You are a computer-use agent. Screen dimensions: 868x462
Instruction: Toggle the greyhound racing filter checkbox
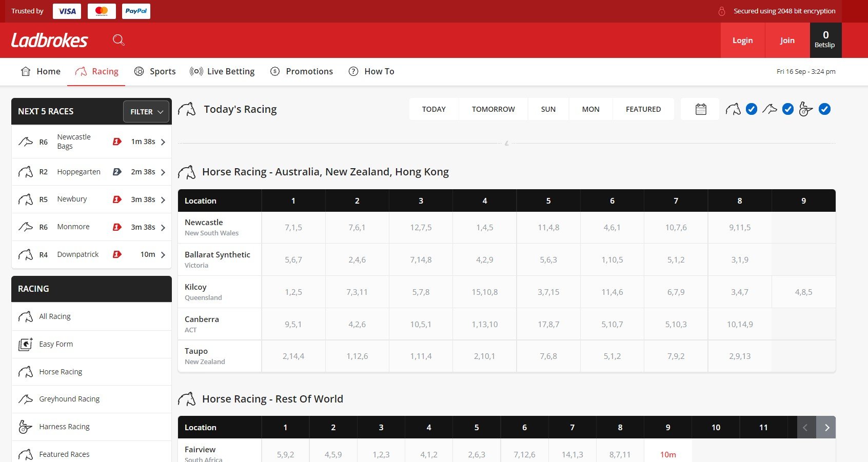coord(788,109)
